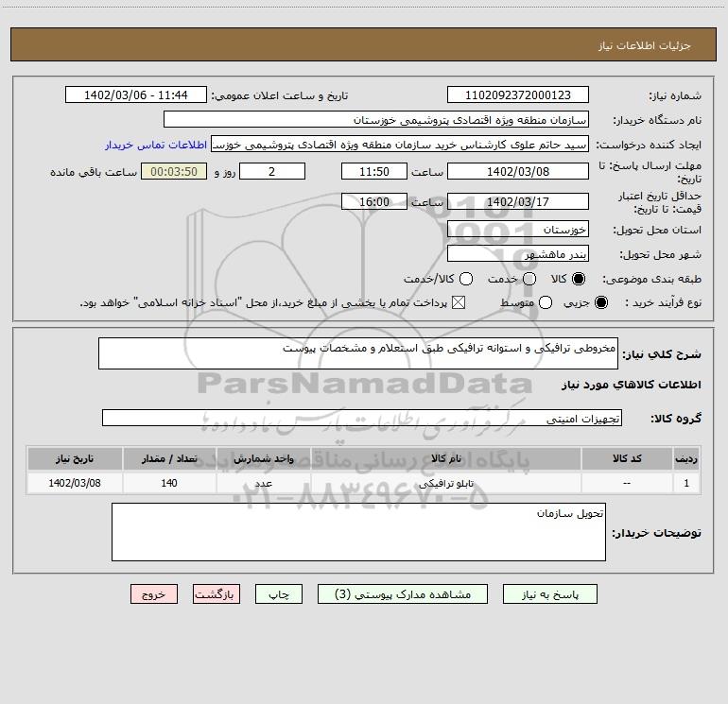Select the جزیی purchase type radio

click(600, 302)
